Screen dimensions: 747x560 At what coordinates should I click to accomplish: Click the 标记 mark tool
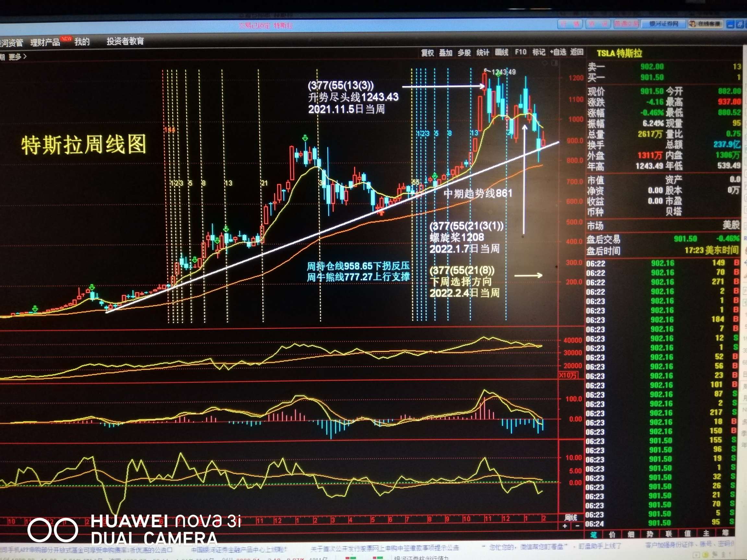[x=539, y=52]
